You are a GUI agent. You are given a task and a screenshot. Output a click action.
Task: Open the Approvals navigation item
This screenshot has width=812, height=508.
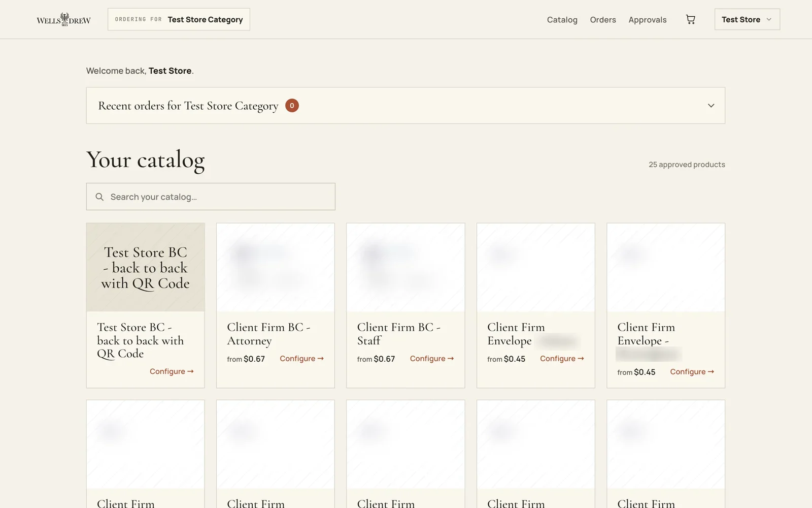coord(648,20)
